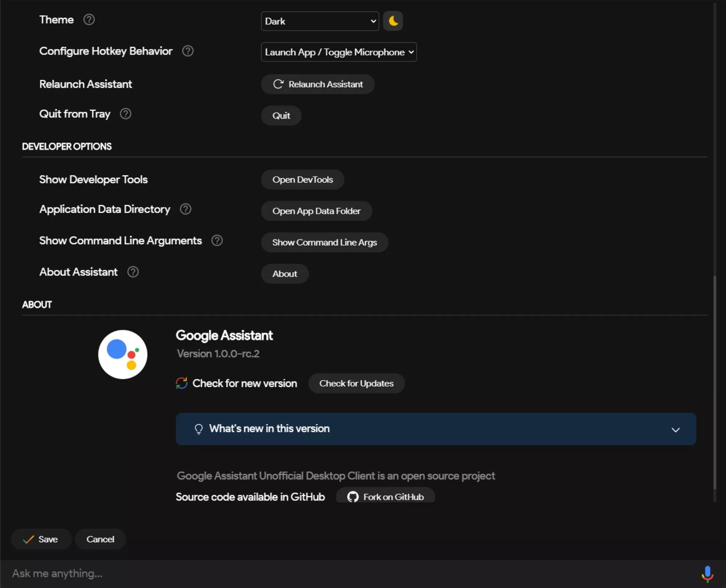Activate the microphone icon

[x=707, y=574]
